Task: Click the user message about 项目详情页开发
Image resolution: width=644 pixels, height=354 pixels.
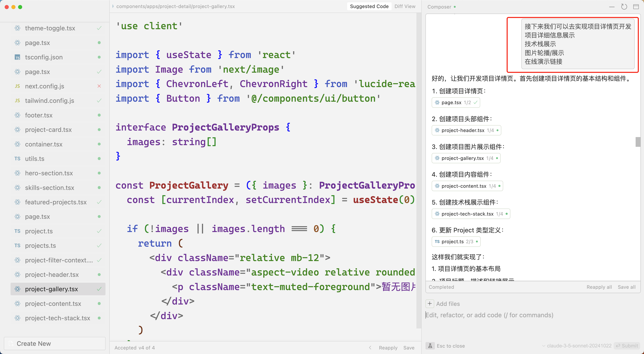Action: pos(578,44)
